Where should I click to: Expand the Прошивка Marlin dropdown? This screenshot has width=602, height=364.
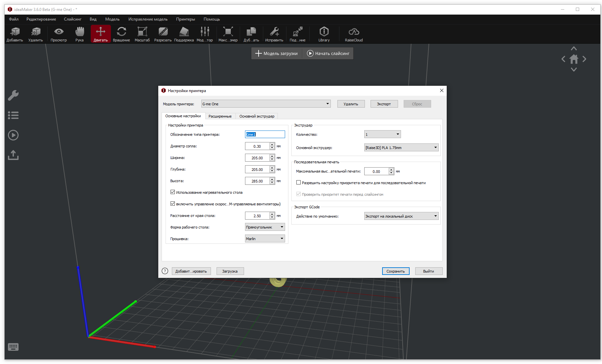coord(265,238)
